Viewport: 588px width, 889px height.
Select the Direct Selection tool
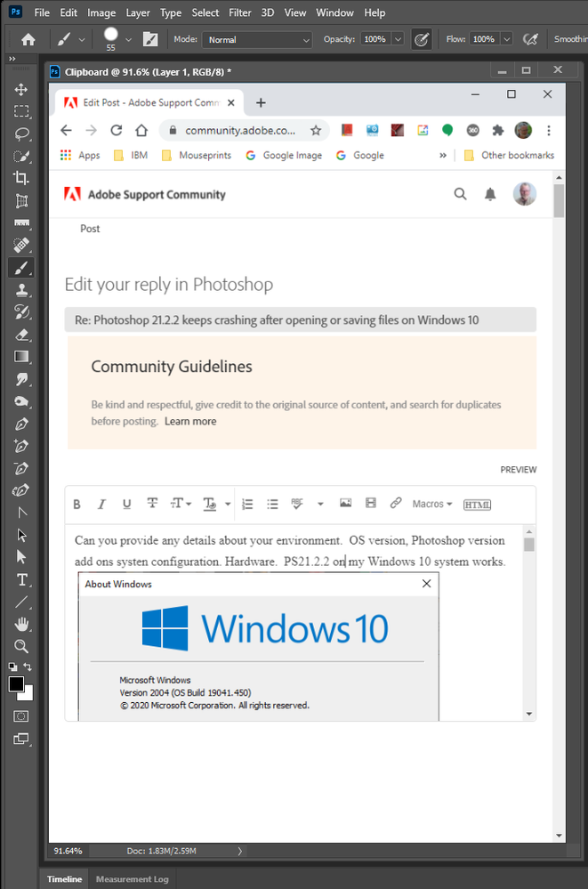21,557
